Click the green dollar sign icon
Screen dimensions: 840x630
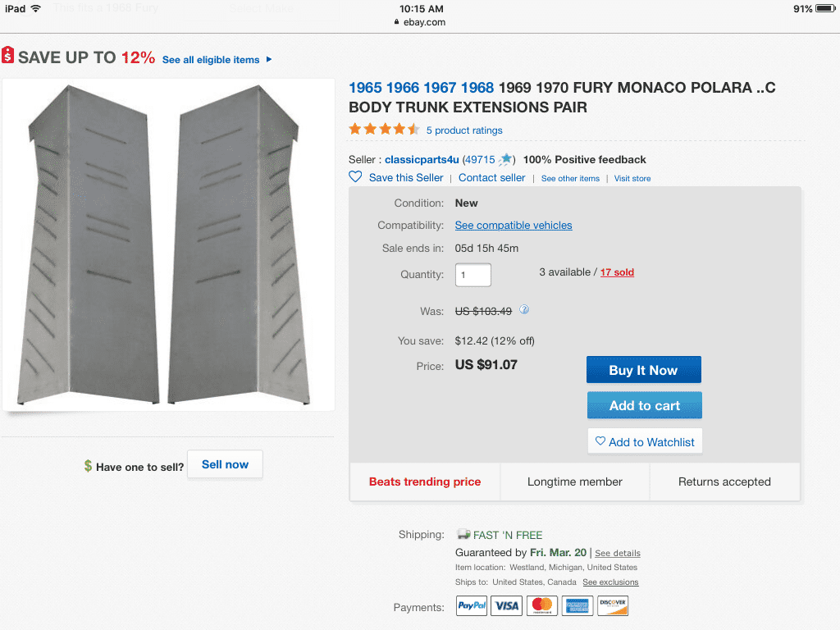pos(88,466)
